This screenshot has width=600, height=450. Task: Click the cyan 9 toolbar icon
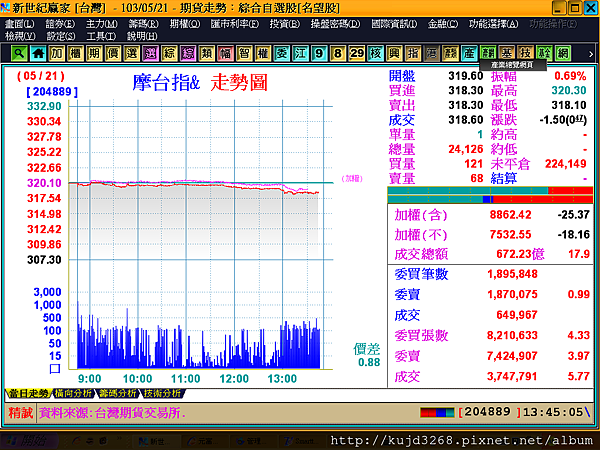point(319,53)
